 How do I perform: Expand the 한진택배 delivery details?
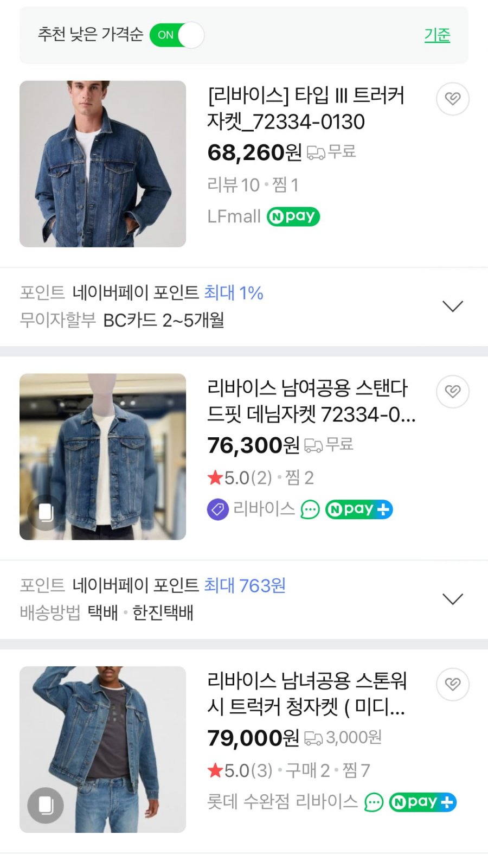pyautogui.click(x=452, y=599)
